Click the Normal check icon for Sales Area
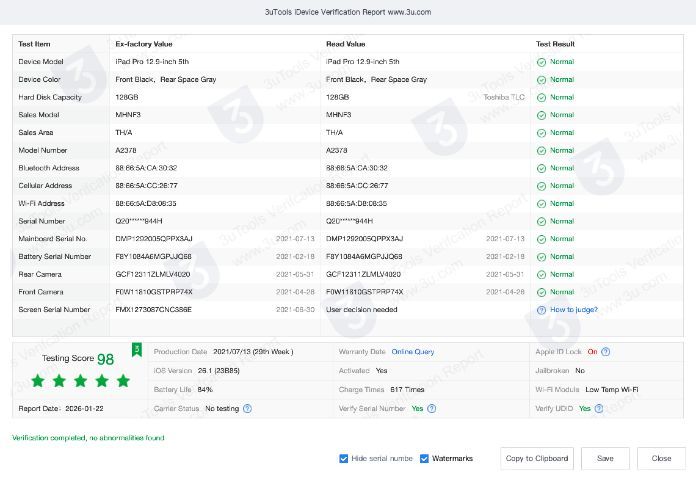Image resolution: width=696 pixels, height=480 pixels. [541, 133]
